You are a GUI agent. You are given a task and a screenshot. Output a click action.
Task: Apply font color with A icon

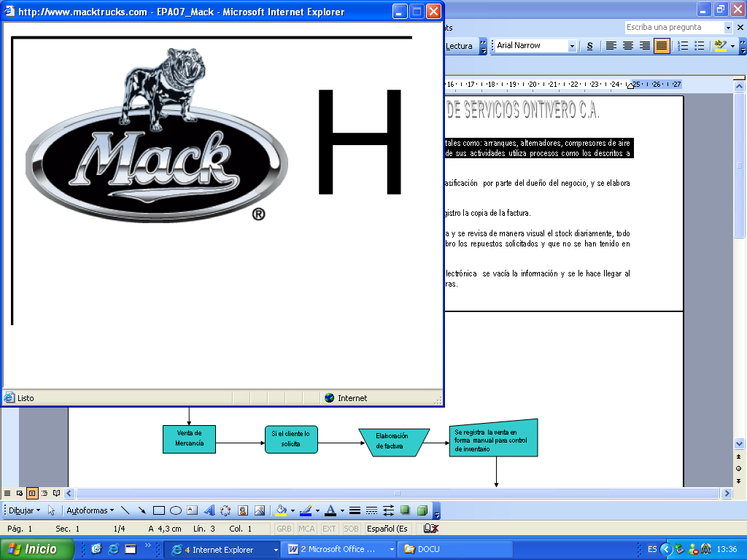point(330,510)
